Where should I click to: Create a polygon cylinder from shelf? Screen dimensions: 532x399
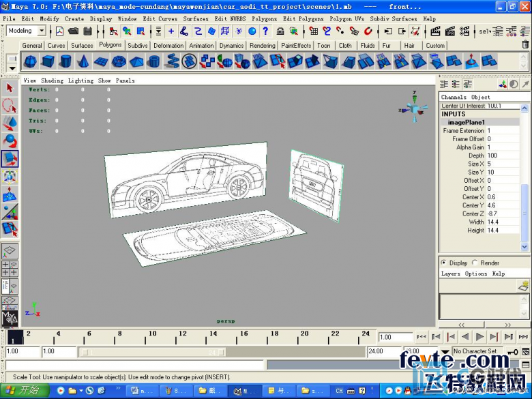click(x=65, y=61)
